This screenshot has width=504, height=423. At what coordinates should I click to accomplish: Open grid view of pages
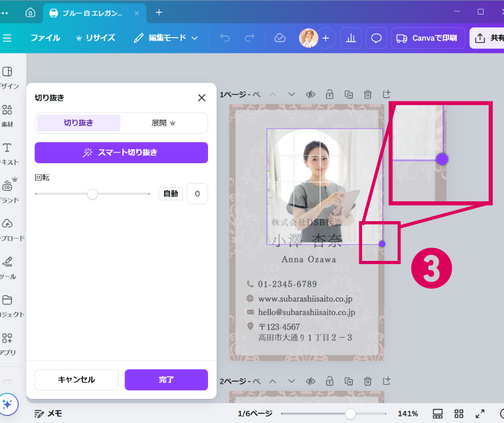[x=458, y=413]
